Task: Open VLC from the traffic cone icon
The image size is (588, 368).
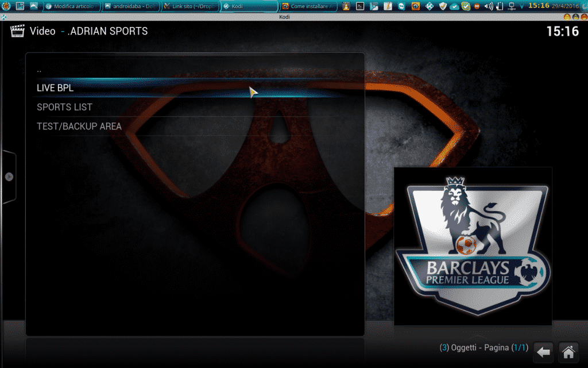Action: click(x=346, y=6)
